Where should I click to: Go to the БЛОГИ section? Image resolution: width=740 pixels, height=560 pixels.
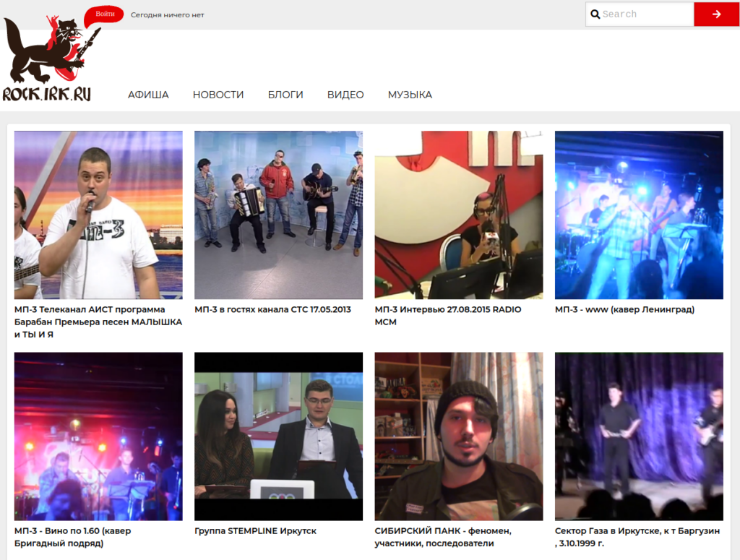tap(285, 95)
